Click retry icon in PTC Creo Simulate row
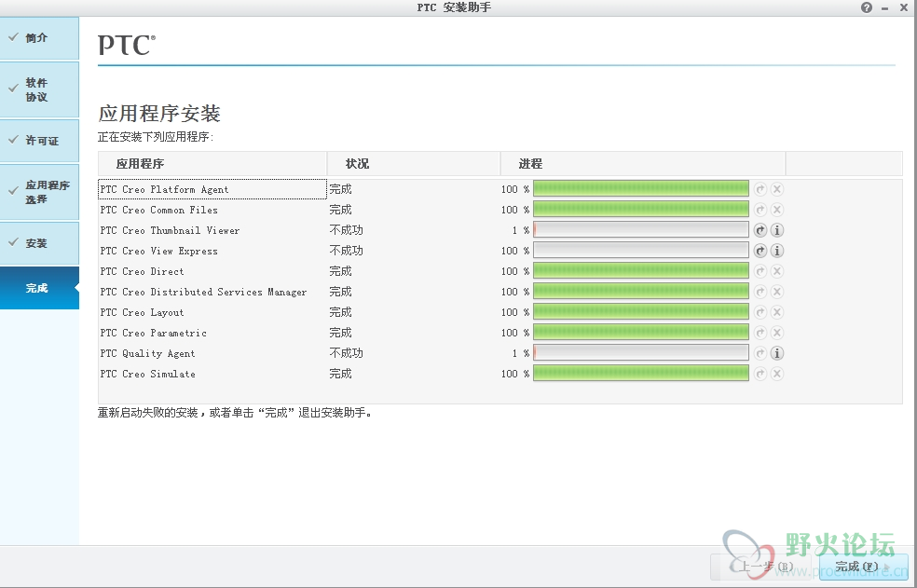The image size is (917, 588). tap(760, 374)
